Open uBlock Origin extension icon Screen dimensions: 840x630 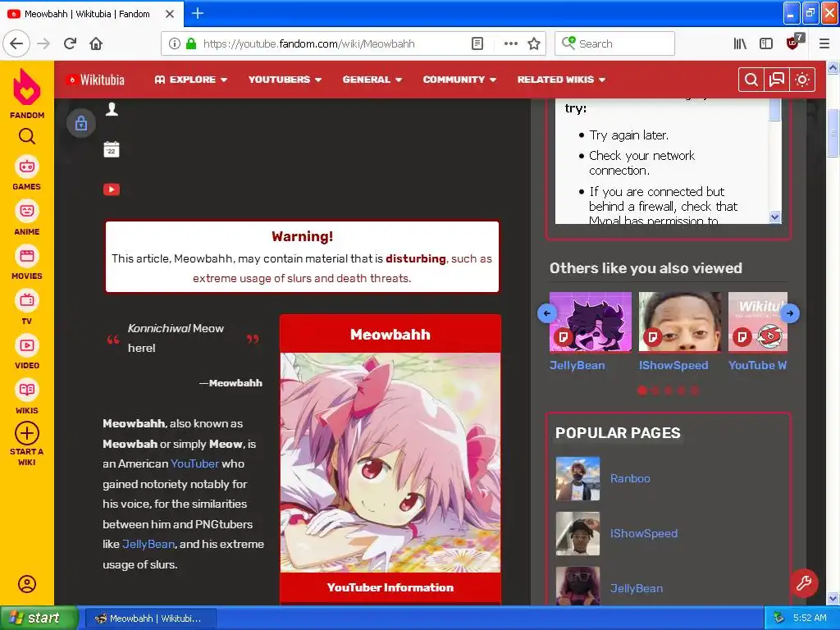click(x=793, y=43)
